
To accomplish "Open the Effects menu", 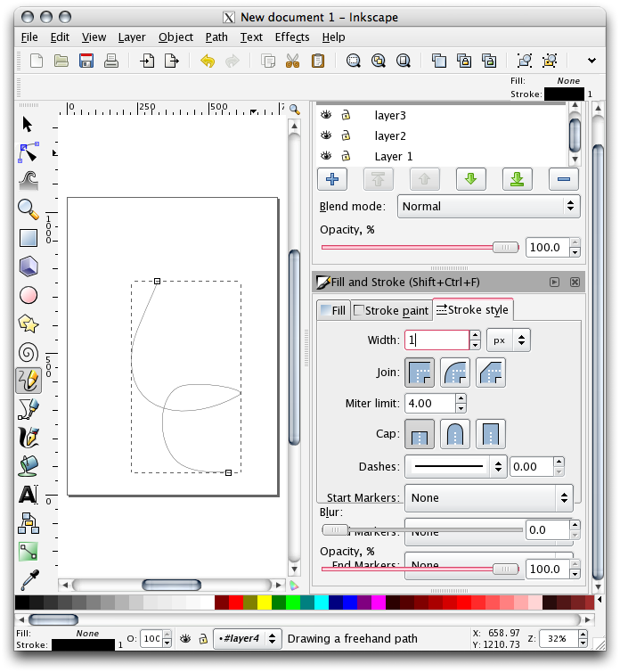I will (291, 37).
